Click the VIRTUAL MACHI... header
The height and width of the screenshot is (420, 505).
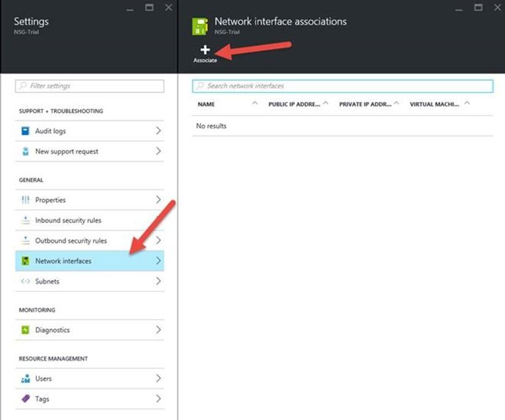click(x=435, y=104)
